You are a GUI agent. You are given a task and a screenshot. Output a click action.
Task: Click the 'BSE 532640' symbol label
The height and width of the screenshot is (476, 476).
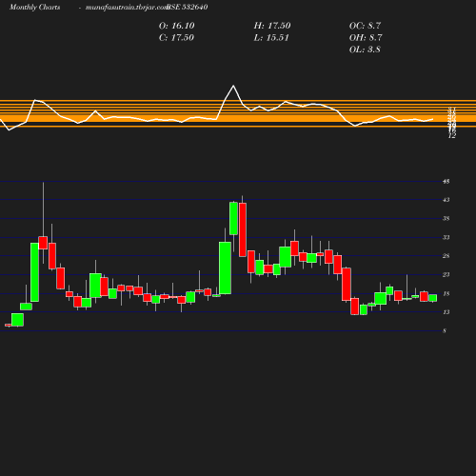(x=188, y=7)
